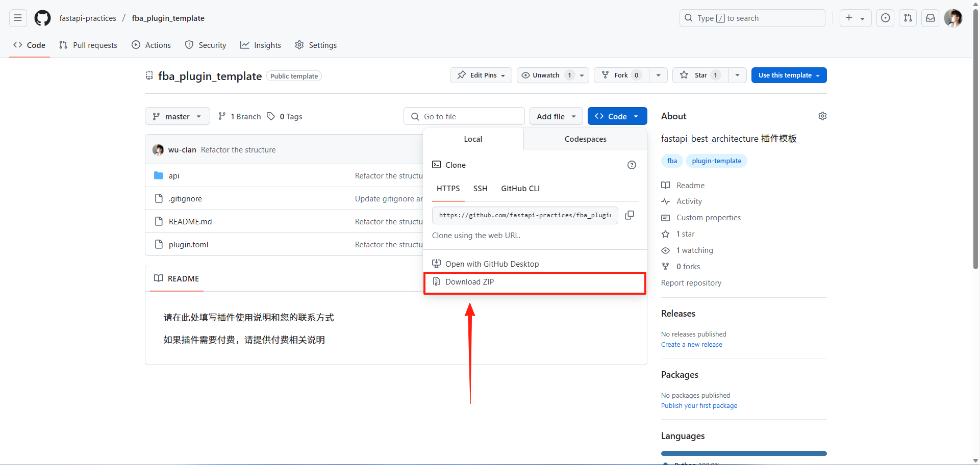Viewport: 980px width, 465px height.
Task: Open the Add file dropdown
Action: coord(556,116)
